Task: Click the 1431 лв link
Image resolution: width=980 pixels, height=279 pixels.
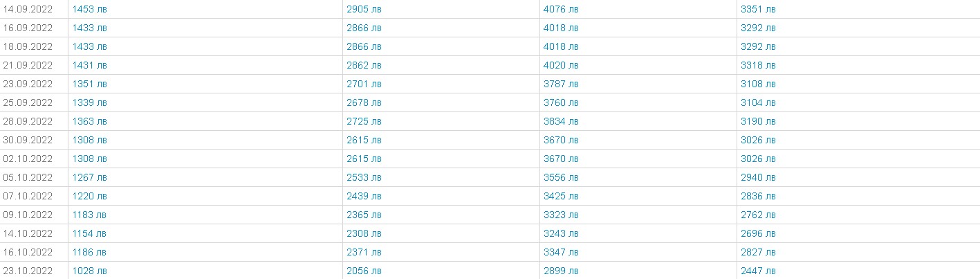Action: 90,65
